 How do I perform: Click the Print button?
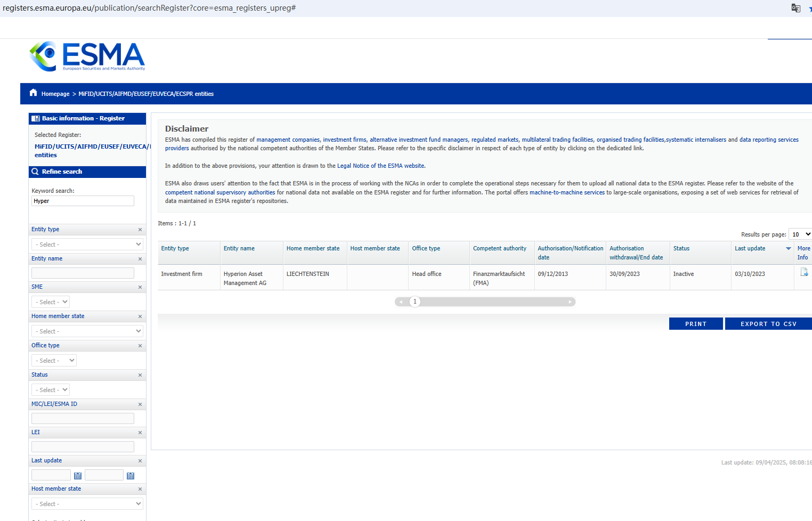[695, 324]
